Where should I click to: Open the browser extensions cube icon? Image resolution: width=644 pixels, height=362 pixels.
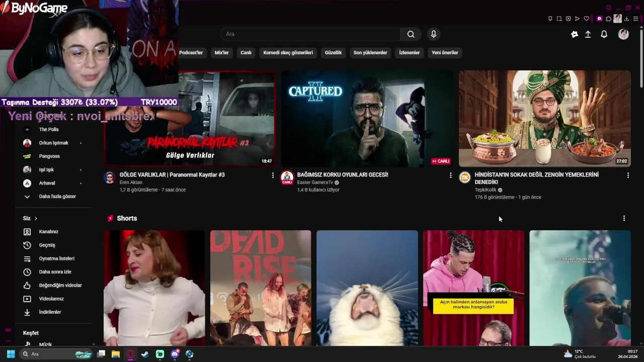[x=608, y=19]
